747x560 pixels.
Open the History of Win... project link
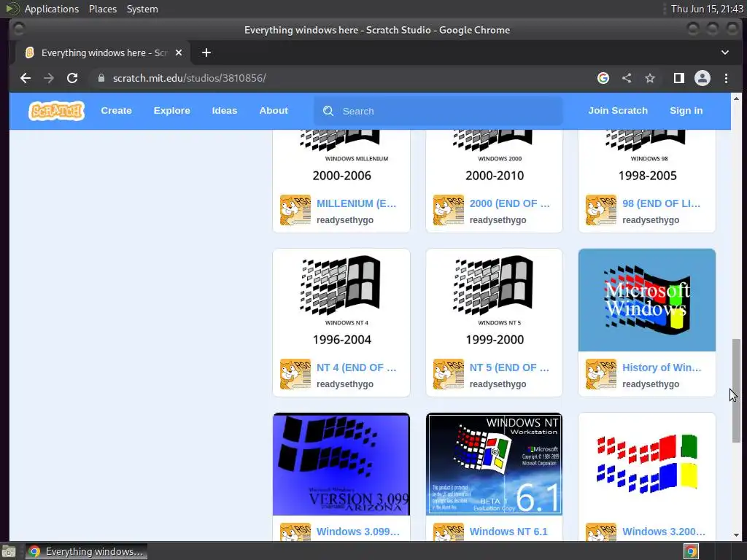(662, 367)
